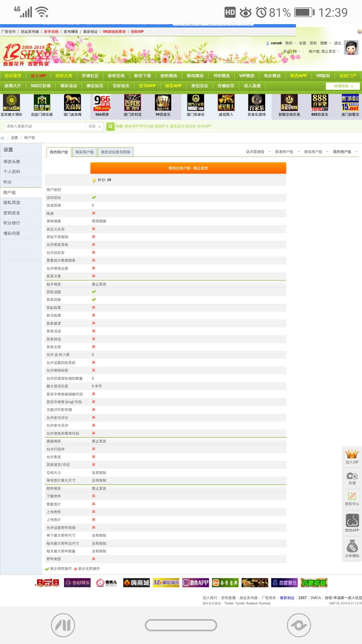Click the 时时彩 hot search keyword
Image resolution: width=362 pixels, height=644 pixels.
(190, 126)
